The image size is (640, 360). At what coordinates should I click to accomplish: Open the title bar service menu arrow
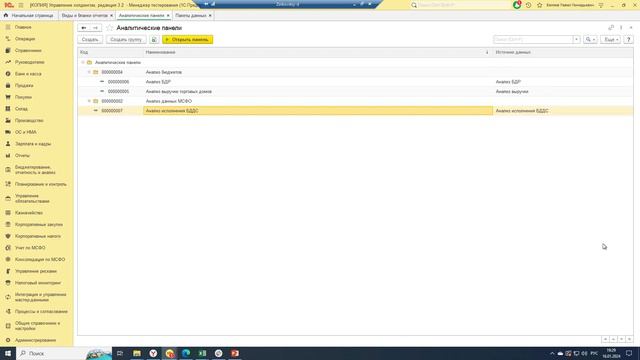tap(601, 5)
